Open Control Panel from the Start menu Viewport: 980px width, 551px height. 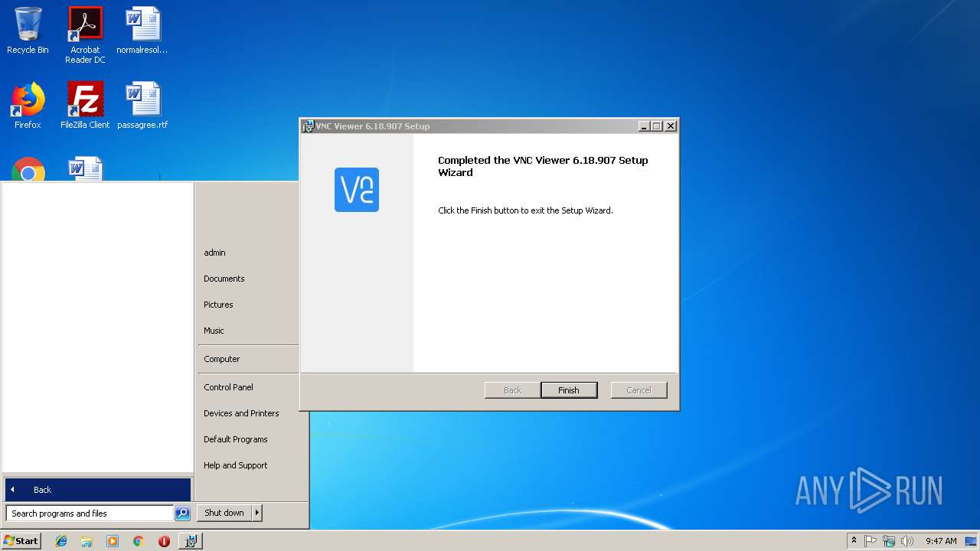[x=228, y=387]
